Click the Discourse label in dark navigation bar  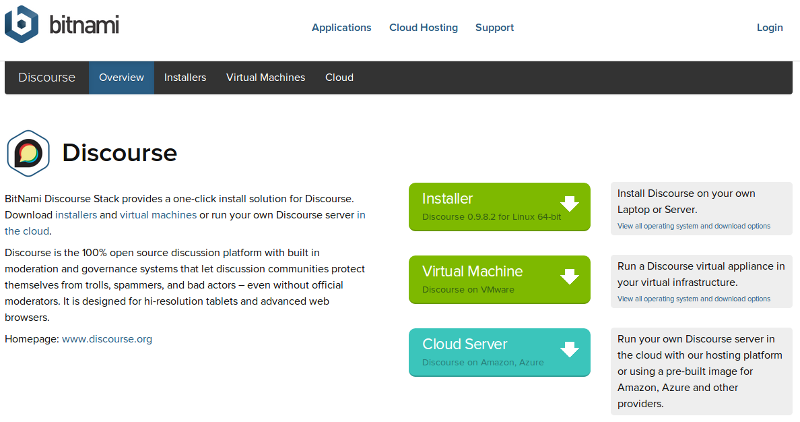tap(47, 78)
